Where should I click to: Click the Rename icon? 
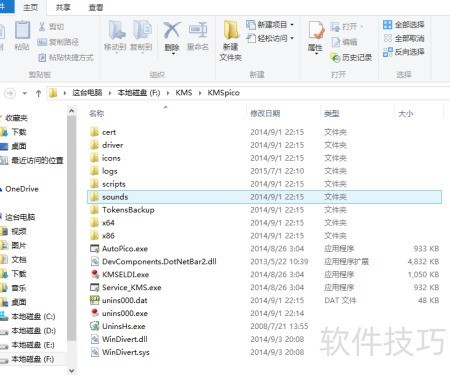198,30
